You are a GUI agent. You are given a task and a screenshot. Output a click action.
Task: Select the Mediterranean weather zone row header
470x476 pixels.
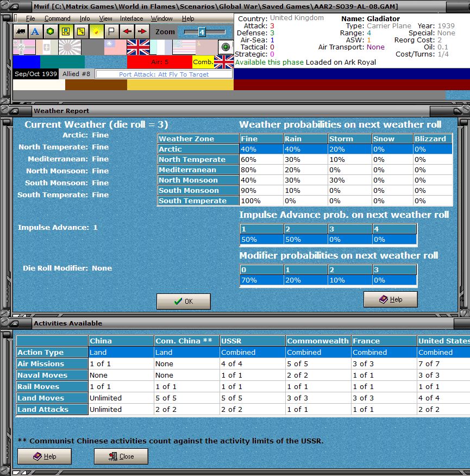click(198, 170)
